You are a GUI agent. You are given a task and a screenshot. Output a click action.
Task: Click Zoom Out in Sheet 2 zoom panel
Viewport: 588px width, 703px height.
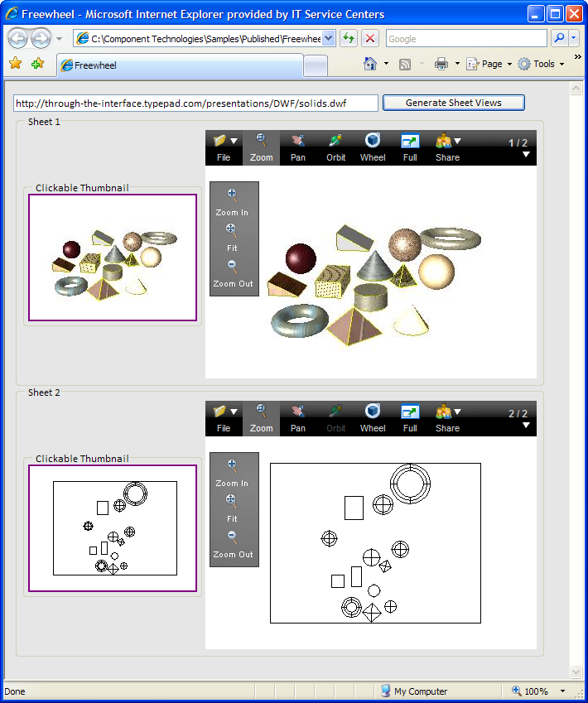[233, 543]
